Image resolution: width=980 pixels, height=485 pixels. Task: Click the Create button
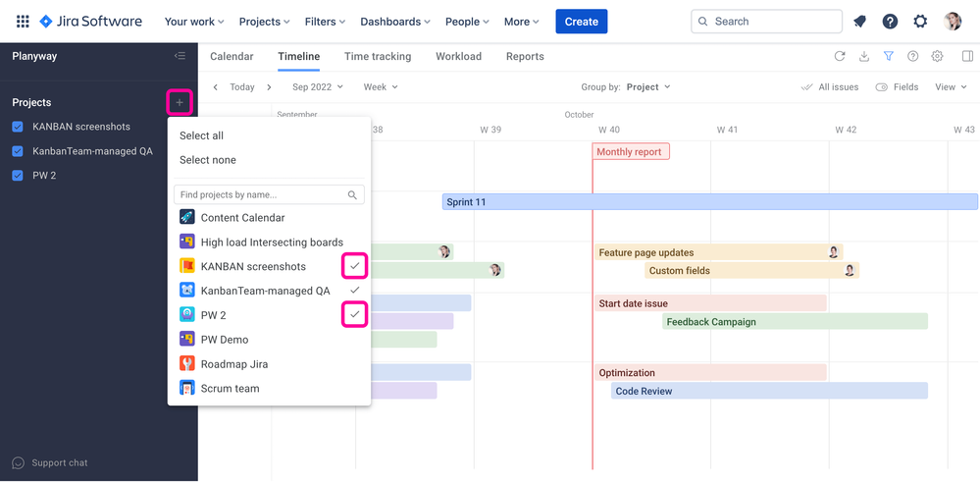[x=582, y=22]
